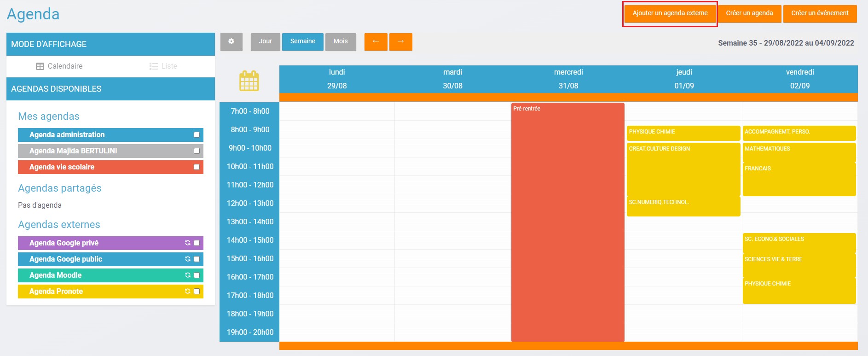Switch to Mois view
The height and width of the screenshot is (356, 868).
pos(341,41)
